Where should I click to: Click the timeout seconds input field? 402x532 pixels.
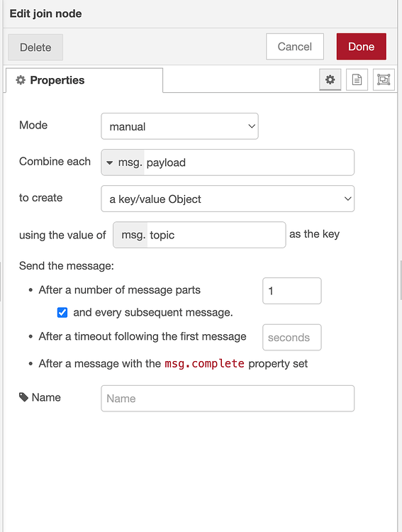pyautogui.click(x=291, y=337)
